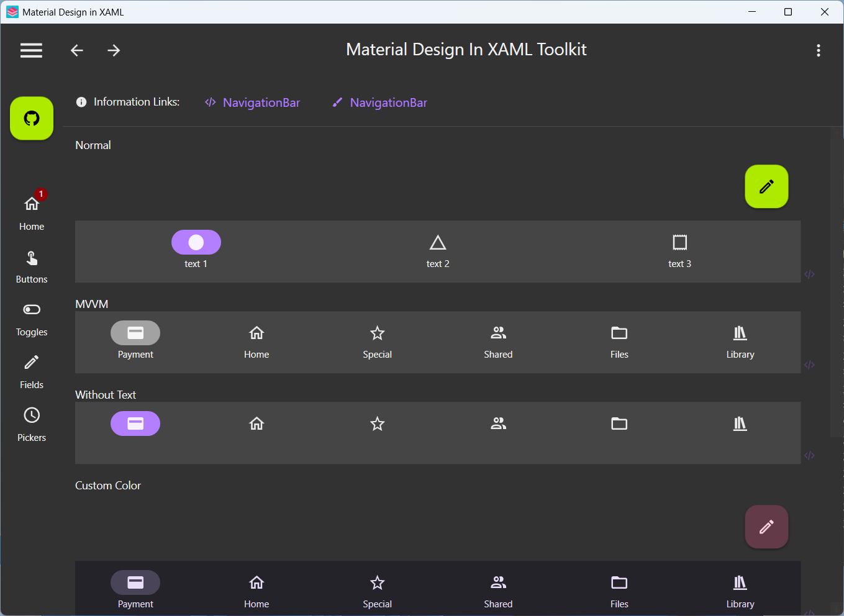
Task: Open the NavigationBar source code link
Action: pos(252,102)
